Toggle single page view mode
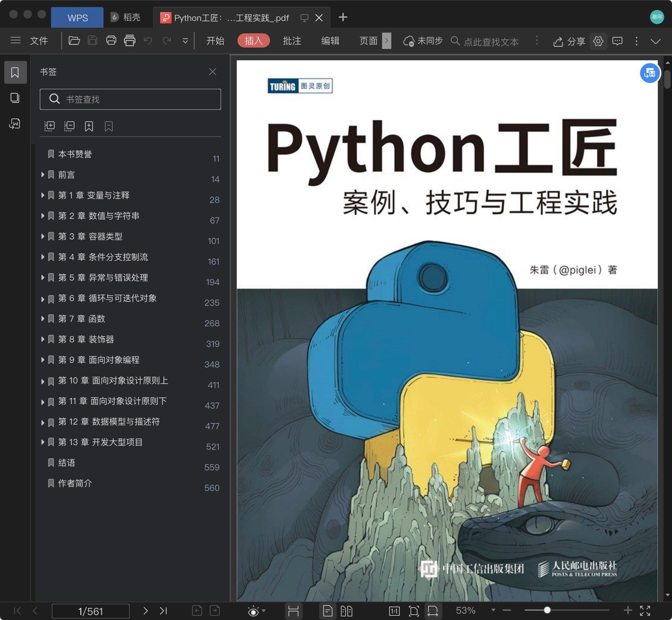The width and height of the screenshot is (672, 620). (x=328, y=611)
